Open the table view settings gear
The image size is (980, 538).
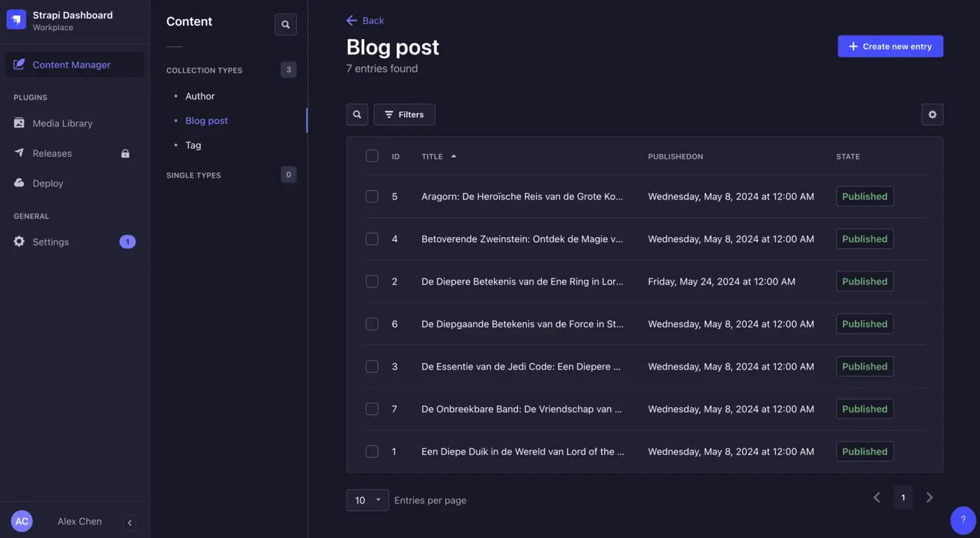point(932,114)
